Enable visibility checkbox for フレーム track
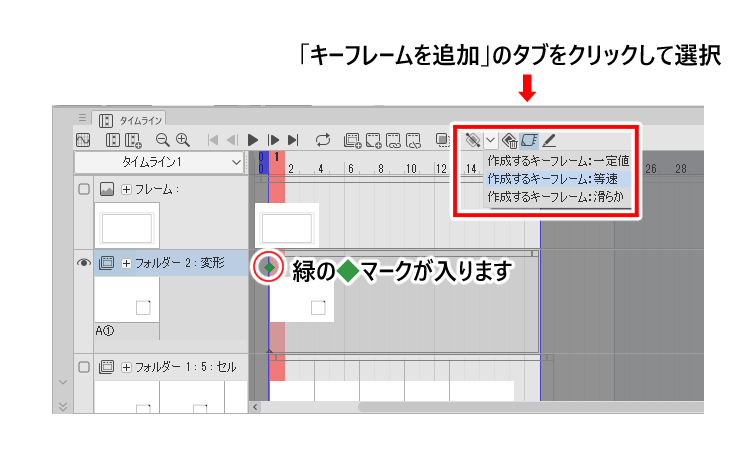Image resolution: width=750 pixels, height=474 pixels. 84,190
